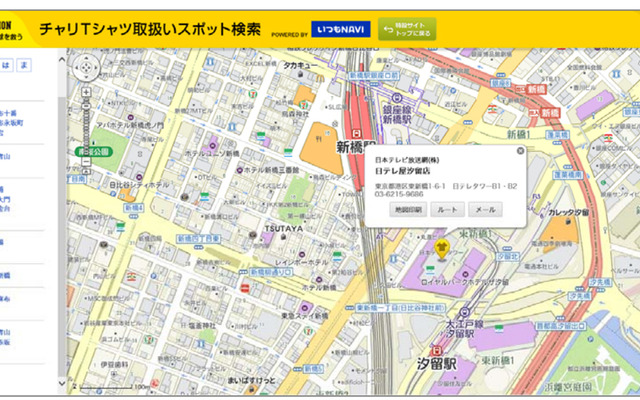
Task: Click the TSUTAYA label on map
Action: pyautogui.click(x=284, y=229)
